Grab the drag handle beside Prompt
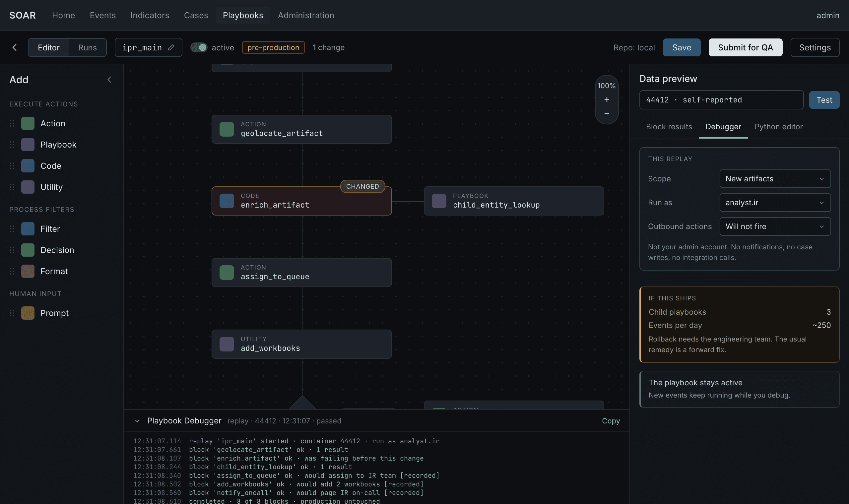Viewport: 849px width, 504px height. [12, 313]
